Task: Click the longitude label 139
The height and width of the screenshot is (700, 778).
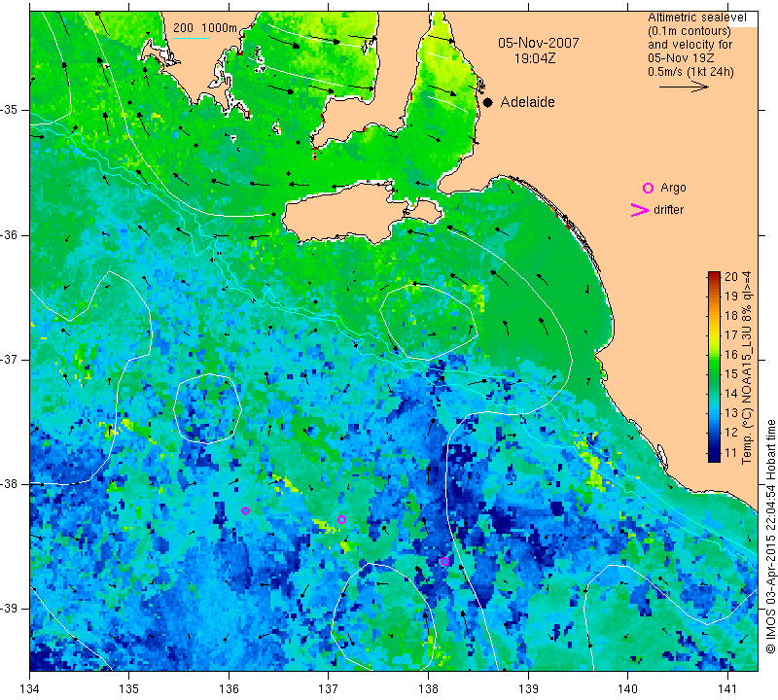Action: coord(528,689)
